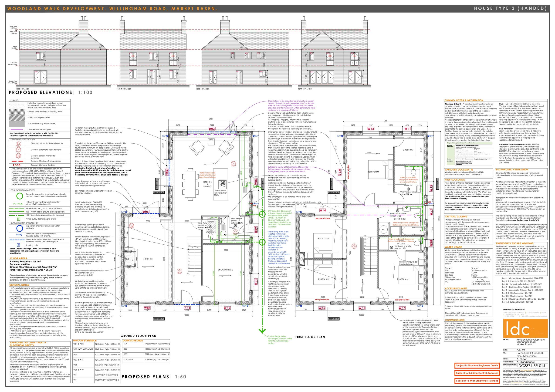Click the A/C cylinder symbol on first floor
555x392 pixels.
click(x=384, y=229)
